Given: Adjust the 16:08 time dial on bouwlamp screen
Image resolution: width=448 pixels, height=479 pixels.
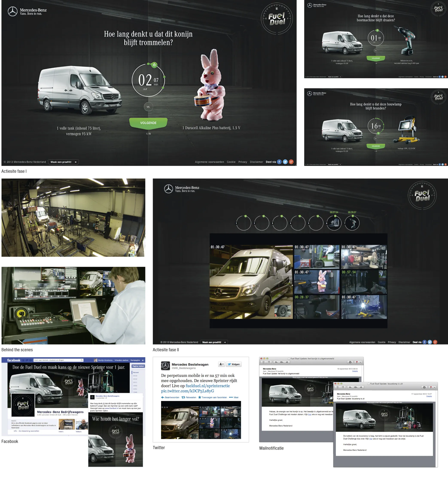Looking at the screenshot, I should (x=375, y=126).
